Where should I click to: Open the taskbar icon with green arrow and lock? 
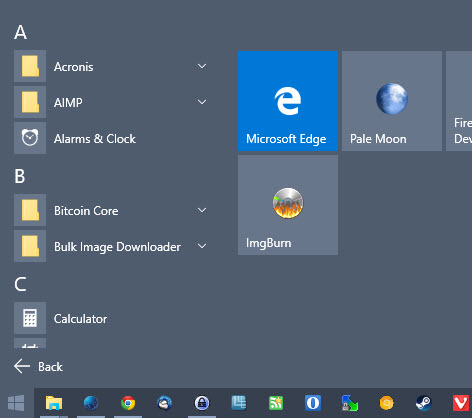[x=350, y=403]
